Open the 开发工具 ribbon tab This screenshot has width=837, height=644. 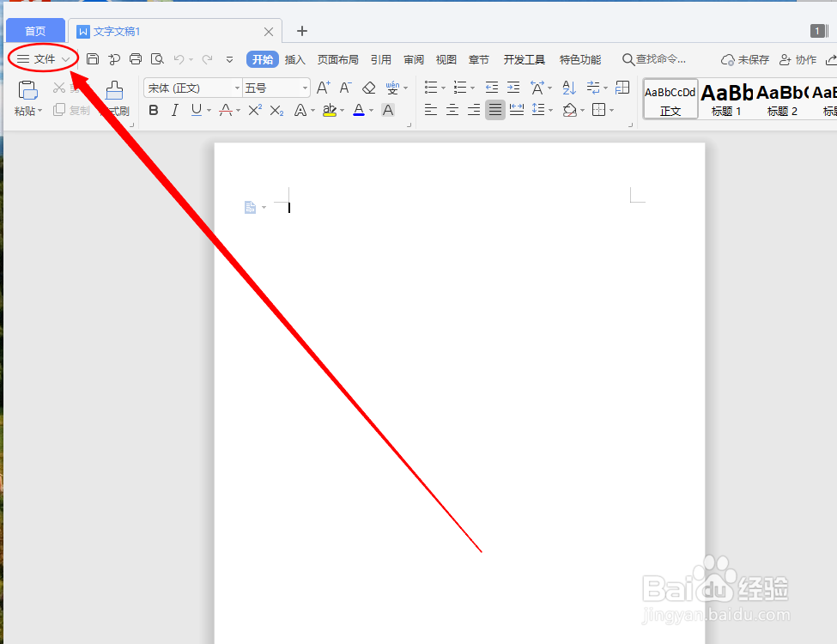pos(525,59)
